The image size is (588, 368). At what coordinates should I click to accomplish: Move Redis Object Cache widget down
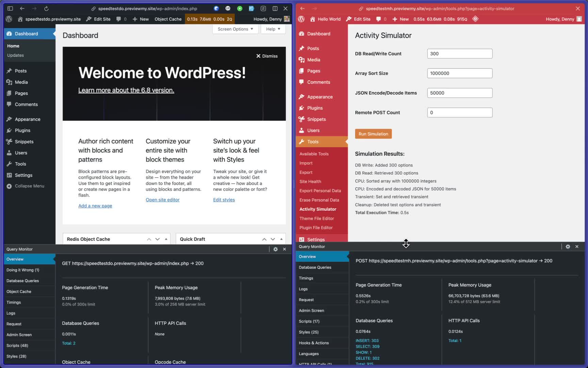[158, 239]
